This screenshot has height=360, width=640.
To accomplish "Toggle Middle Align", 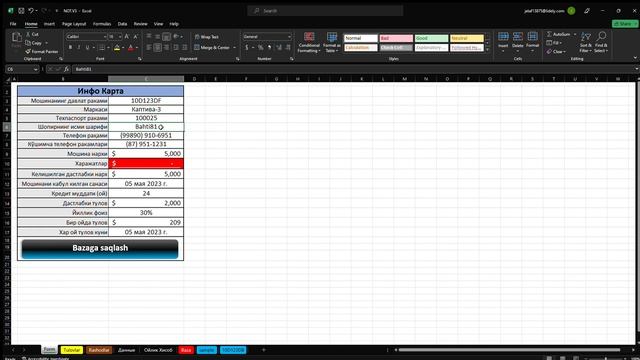I will pyautogui.click(x=158, y=37).
